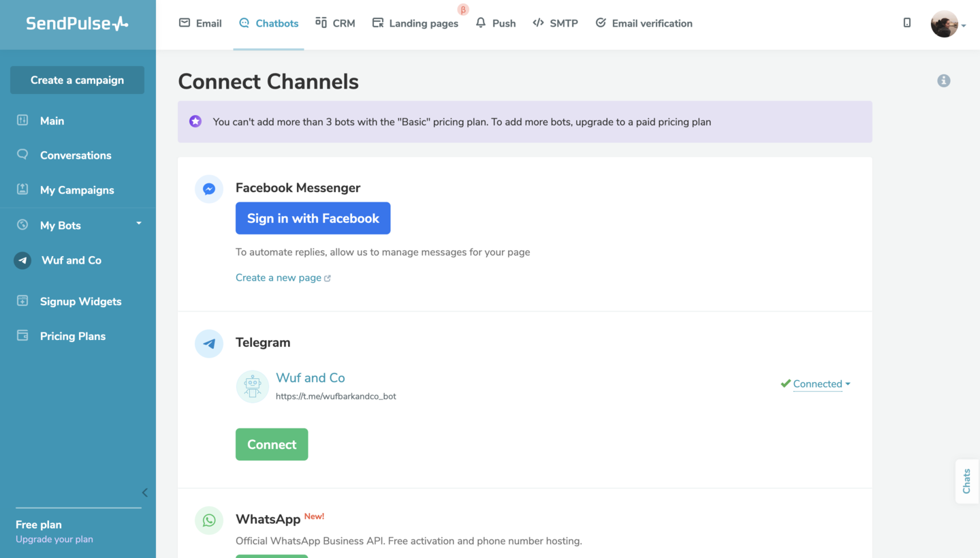Click the purple star icon in the notice
The image size is (980, 558).
195,121
